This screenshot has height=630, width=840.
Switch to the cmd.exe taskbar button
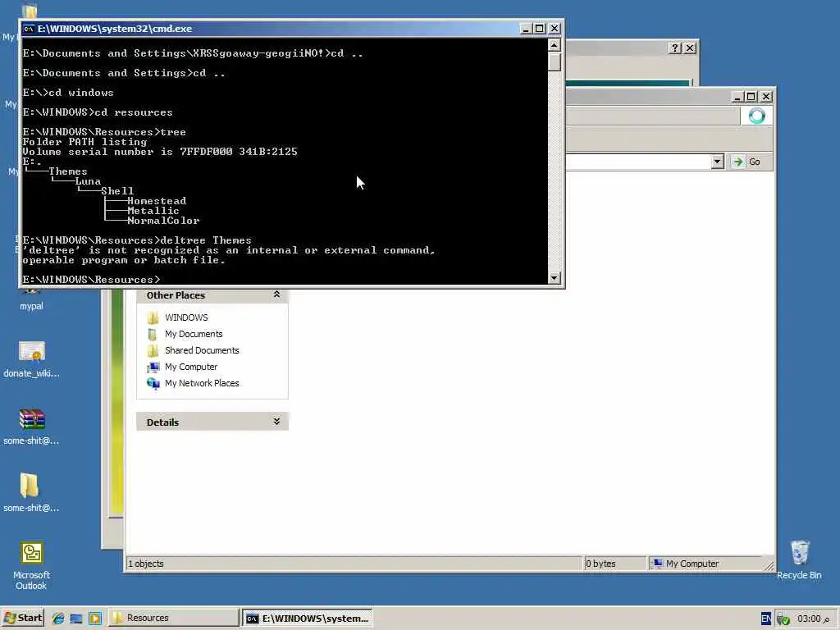[307, 619]
